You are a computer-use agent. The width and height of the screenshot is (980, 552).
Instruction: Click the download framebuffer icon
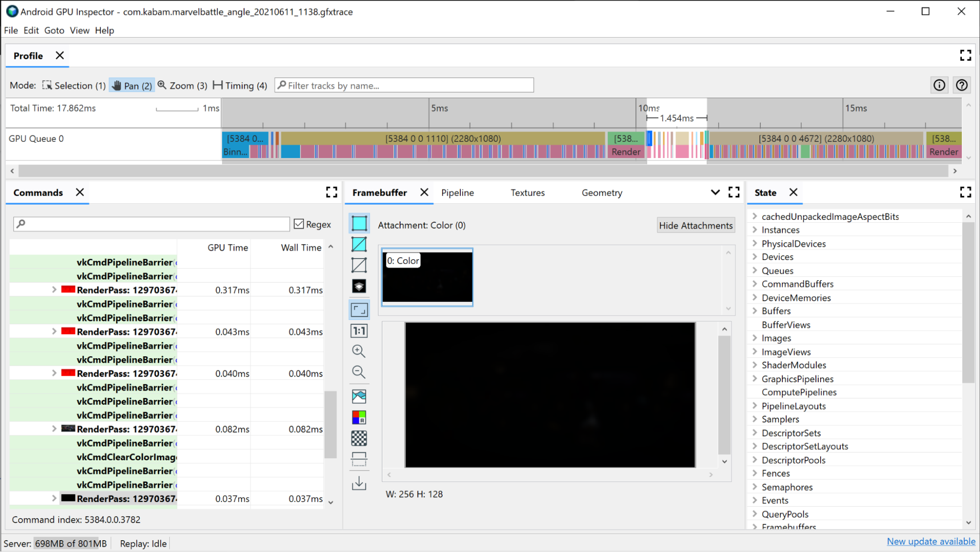coord(359,483)
